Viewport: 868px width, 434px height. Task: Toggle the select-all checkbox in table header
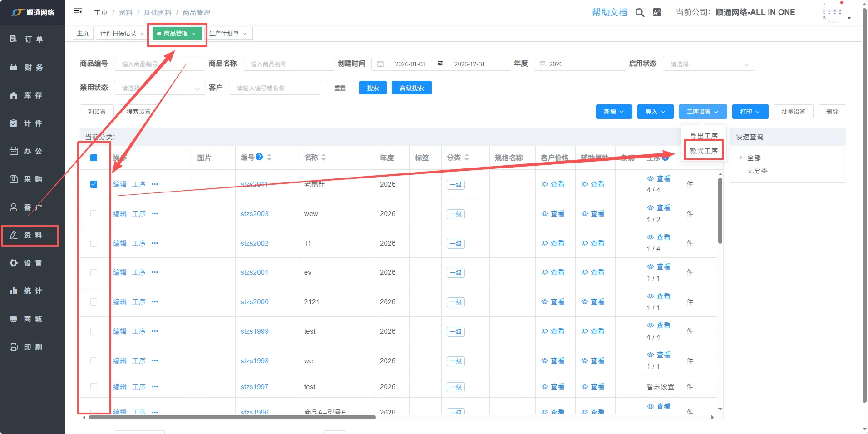tap(94, 158)
